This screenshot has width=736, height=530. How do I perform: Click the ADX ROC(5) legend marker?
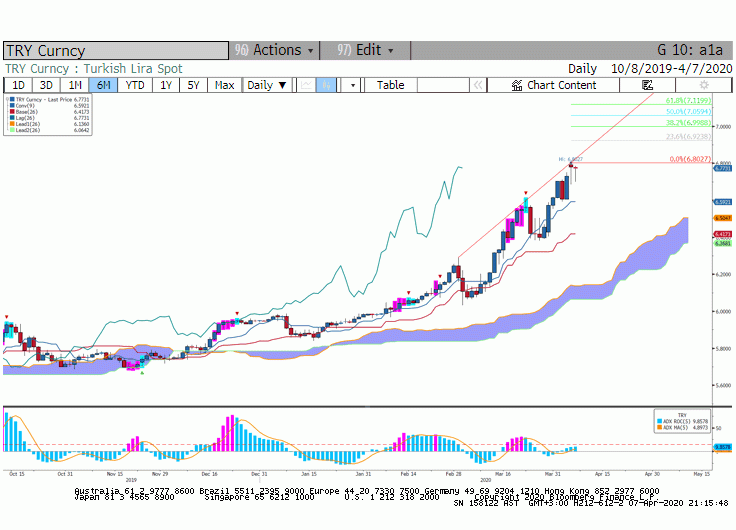659,422
